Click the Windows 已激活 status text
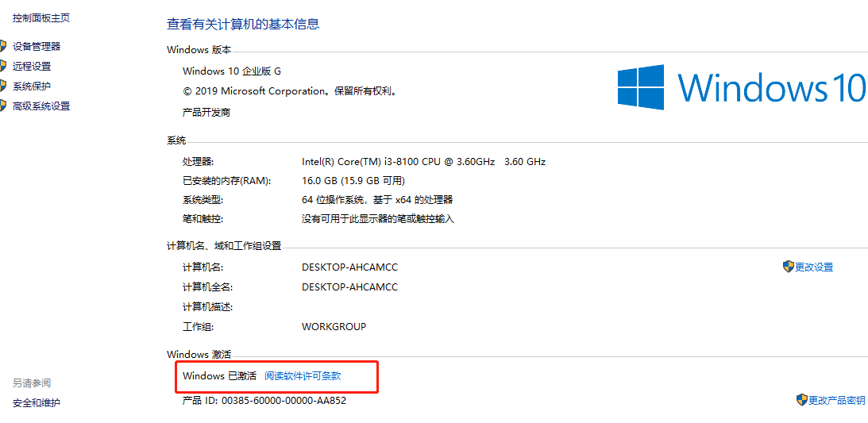Image resolution: width=868 pixels, height=423 pixels. click(220, 376)
